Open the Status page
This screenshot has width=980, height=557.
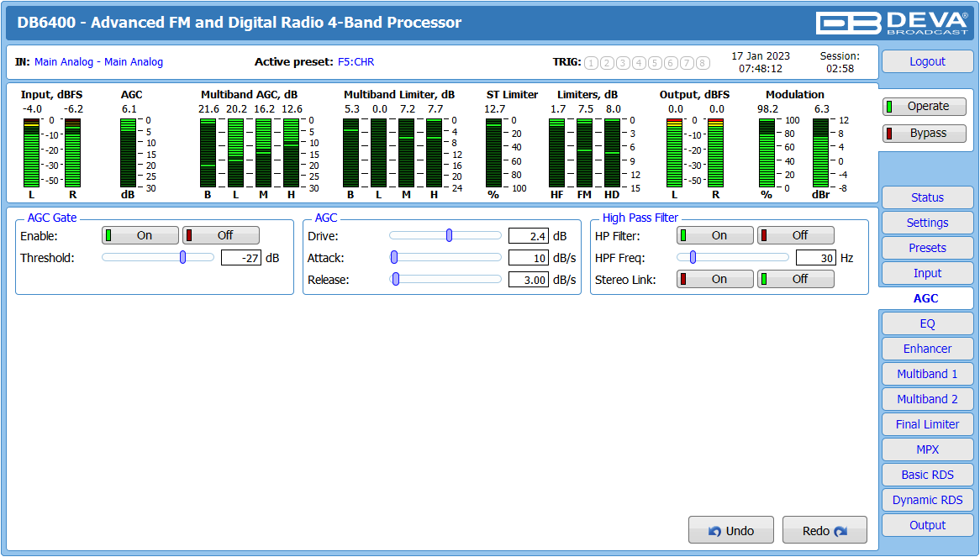click(928, 197)
